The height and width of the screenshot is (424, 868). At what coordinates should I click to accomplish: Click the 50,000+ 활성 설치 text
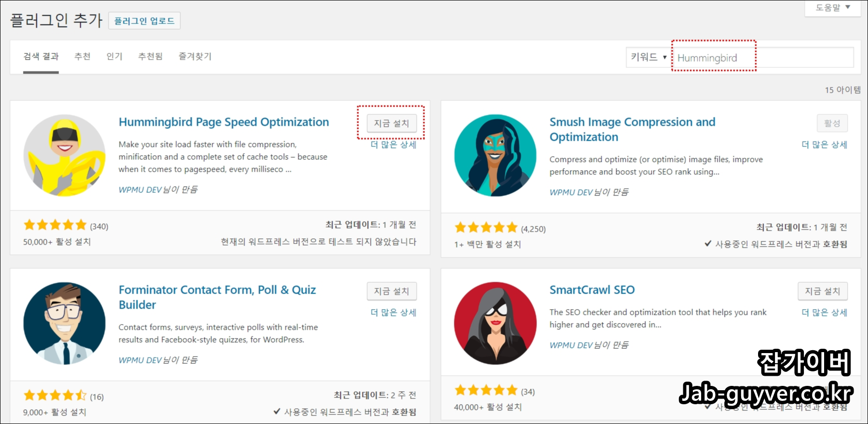click(x=57, y=242)
